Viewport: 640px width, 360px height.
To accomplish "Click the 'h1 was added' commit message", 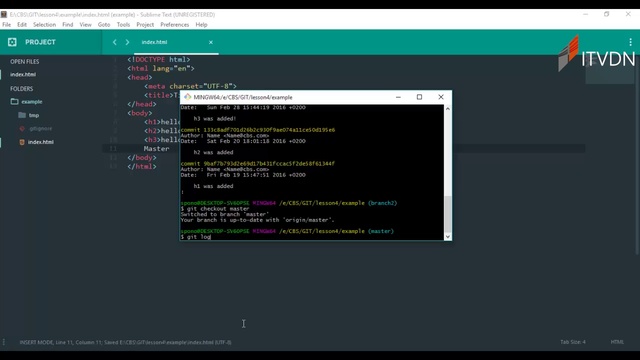I will coord(213,186).
